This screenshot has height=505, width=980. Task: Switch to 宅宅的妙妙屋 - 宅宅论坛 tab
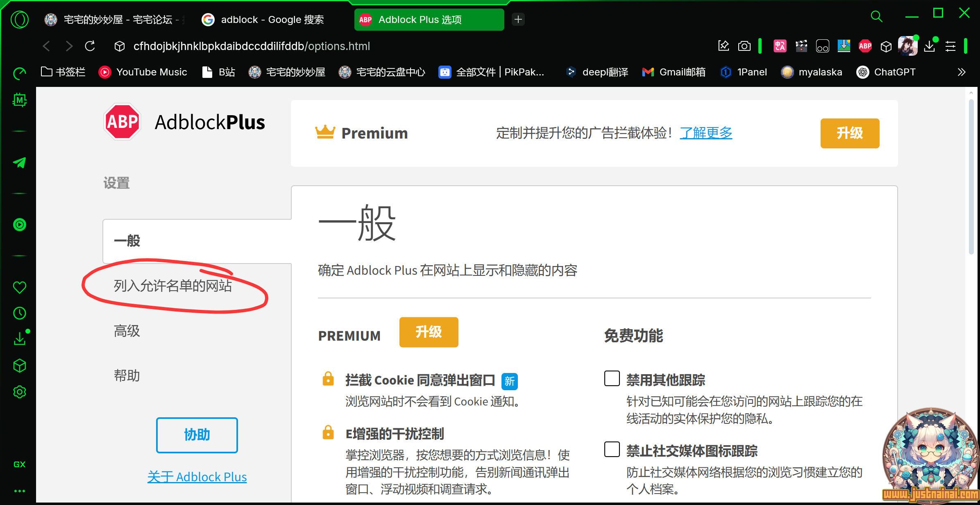click(x=115, y=19)
